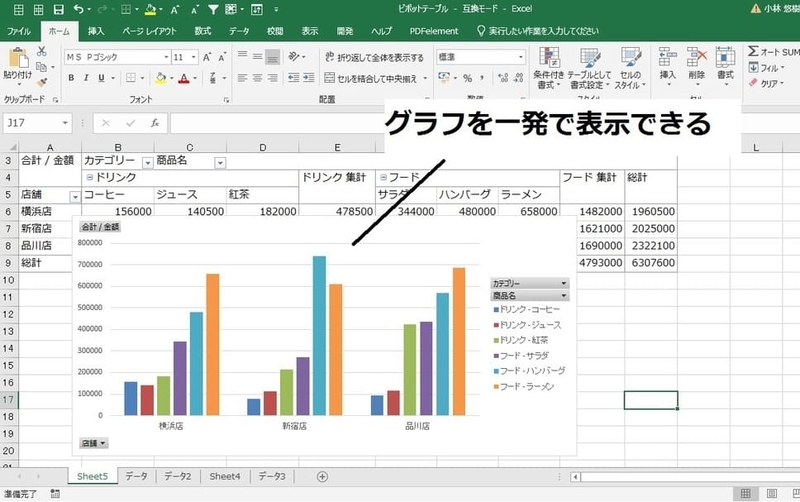The width and height of the screenshot is (800, 502).
Task: Click the percent style icon
Action: pyautogui.click(x=467, y=78)
